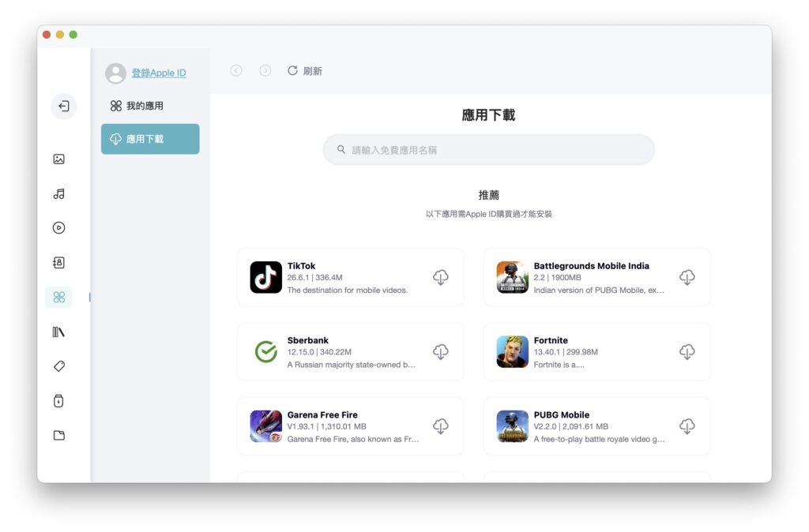Open the toolbox/battery icon in sidebar
The height and width of the screenshot is (532, 809).
tap(58, 401)
